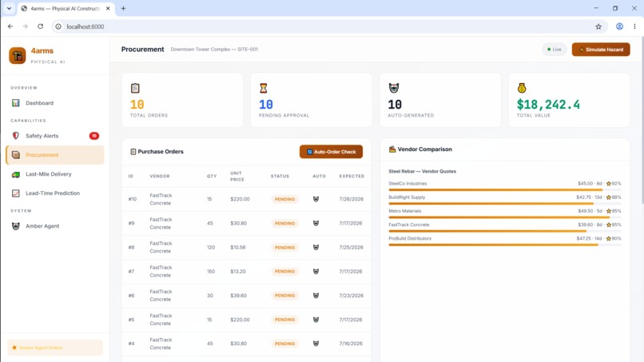Click the 4arms logo icon
Screen dimensions: 644x362
click(x=18, y=55)
